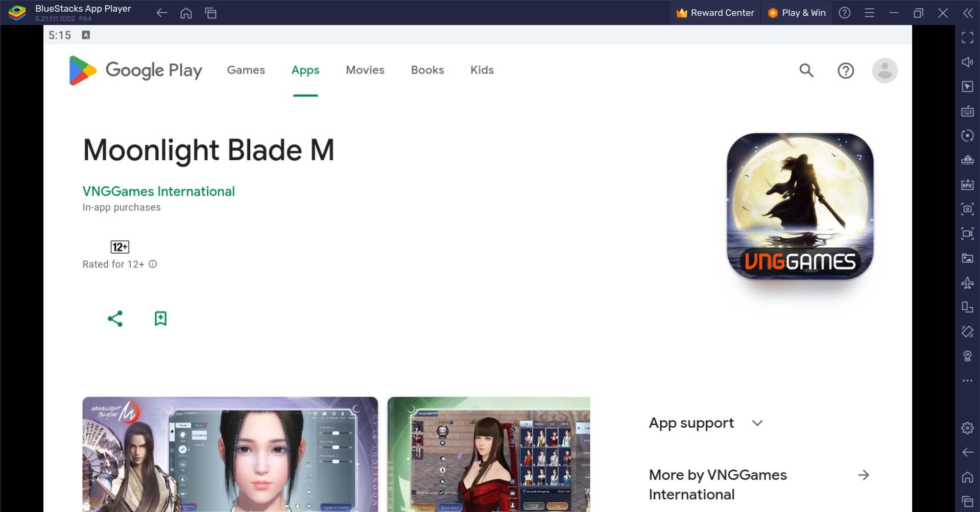980x512 pixels.
Task: Switch to the Games tab
Action: (246, 70)
